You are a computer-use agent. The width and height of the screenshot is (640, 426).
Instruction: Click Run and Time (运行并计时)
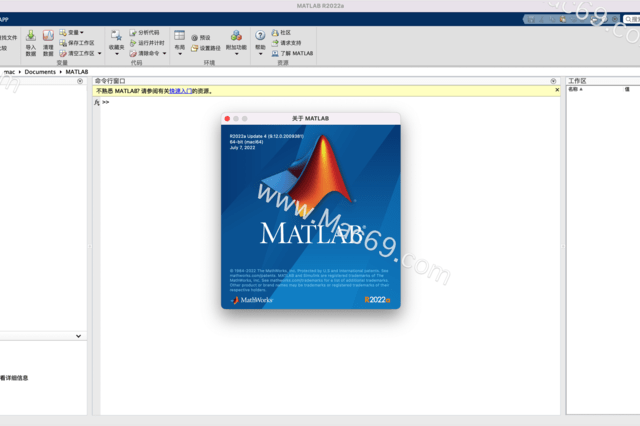click(147, 43)
